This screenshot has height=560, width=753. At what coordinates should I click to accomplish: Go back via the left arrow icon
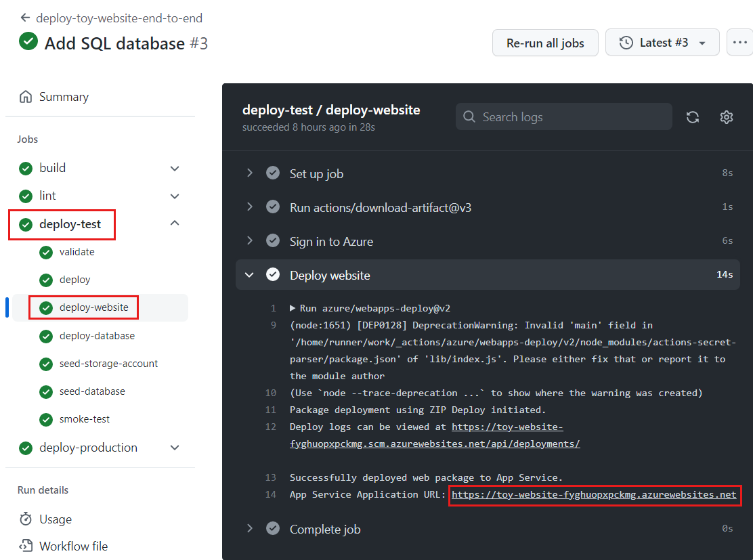25,18
